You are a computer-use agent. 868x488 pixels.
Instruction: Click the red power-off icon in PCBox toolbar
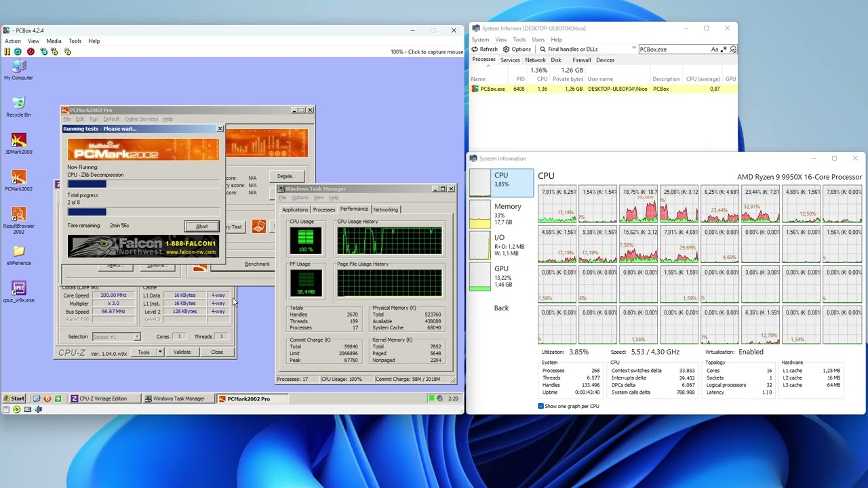tap(31, 52)
